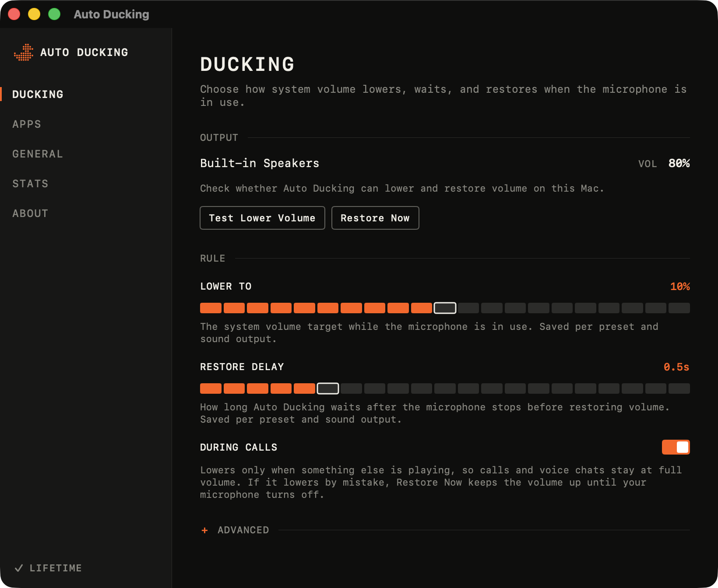The image size is (718, 588).
Task: Switch to the Apps section
Action: [x=27, y=124]
